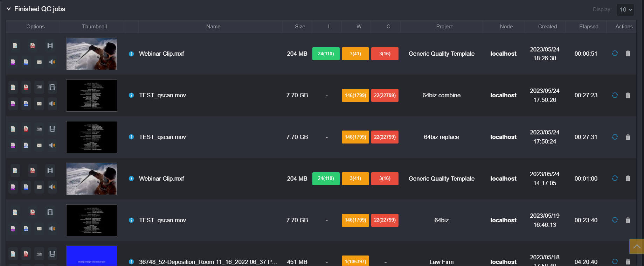Rerun the 64biz 16:46:13 job

[x=615, y=220]
